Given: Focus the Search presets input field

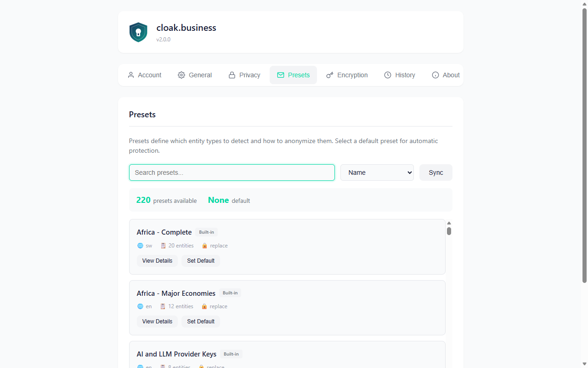Looking at the screenshot, I should 232,172.
